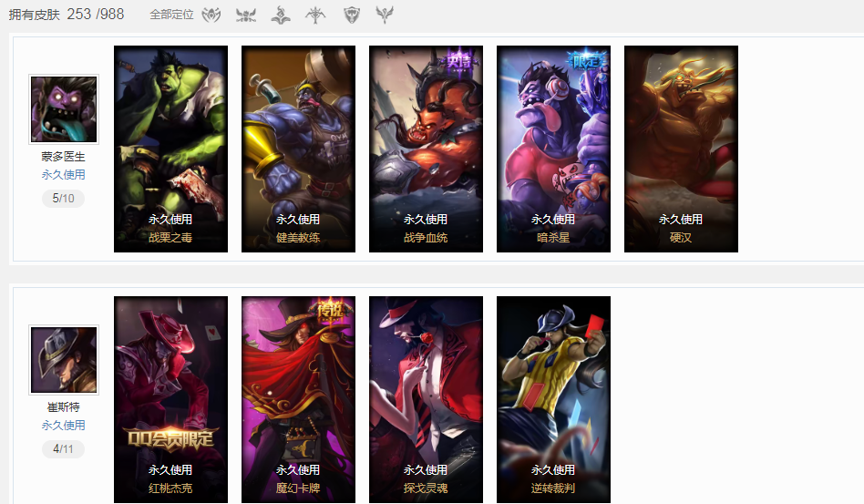Filter skins by the Fighter role icon
Screen dimensions: 864x504
click(246, 15)
